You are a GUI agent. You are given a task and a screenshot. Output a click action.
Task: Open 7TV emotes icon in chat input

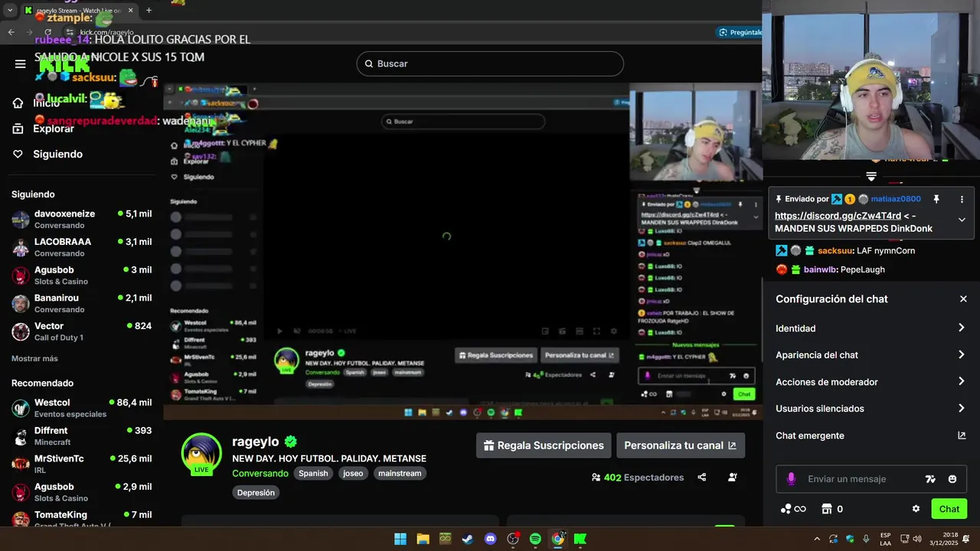930,479
